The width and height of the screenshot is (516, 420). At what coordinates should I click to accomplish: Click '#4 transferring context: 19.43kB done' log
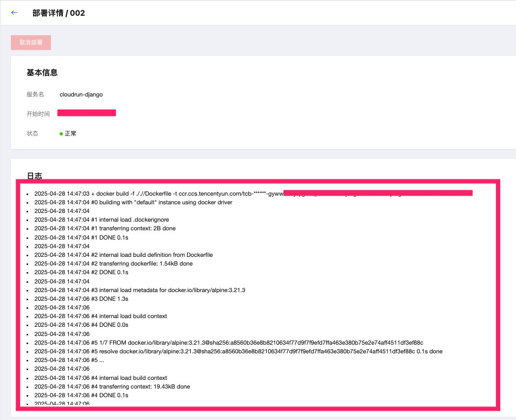[x=112, y=386]
